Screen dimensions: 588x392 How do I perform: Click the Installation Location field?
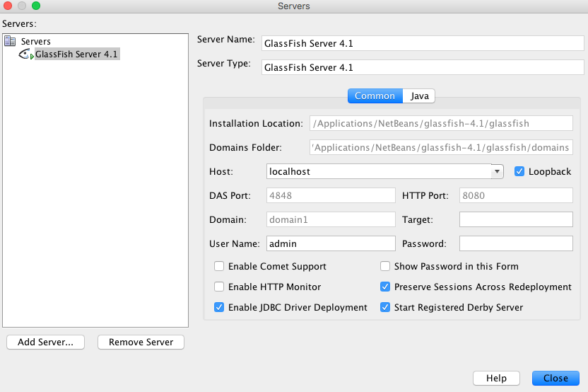pyautogui.click(x=442, y=124)
